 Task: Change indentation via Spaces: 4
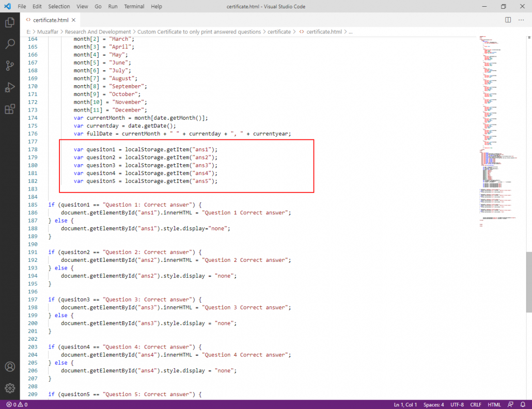(x=433, y=404)
